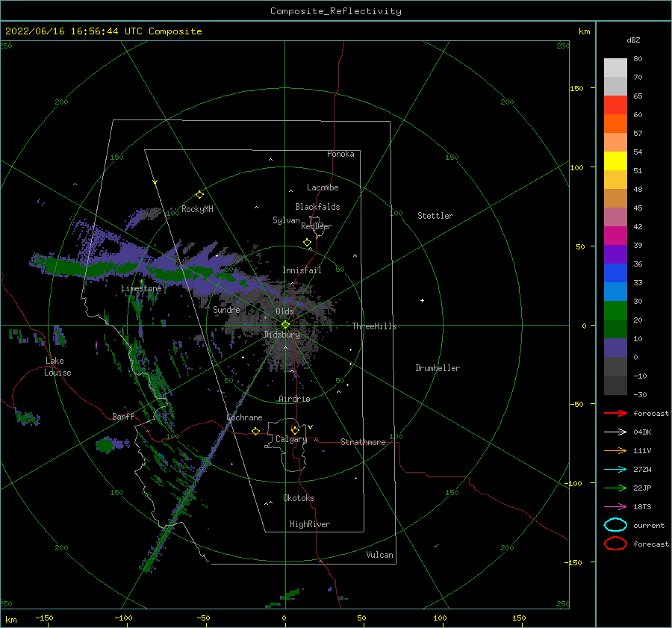Viewport: 672px width, 628px height.
Task: Click the bright green 20–30 dBZ swatch
Action: (615, 311)
